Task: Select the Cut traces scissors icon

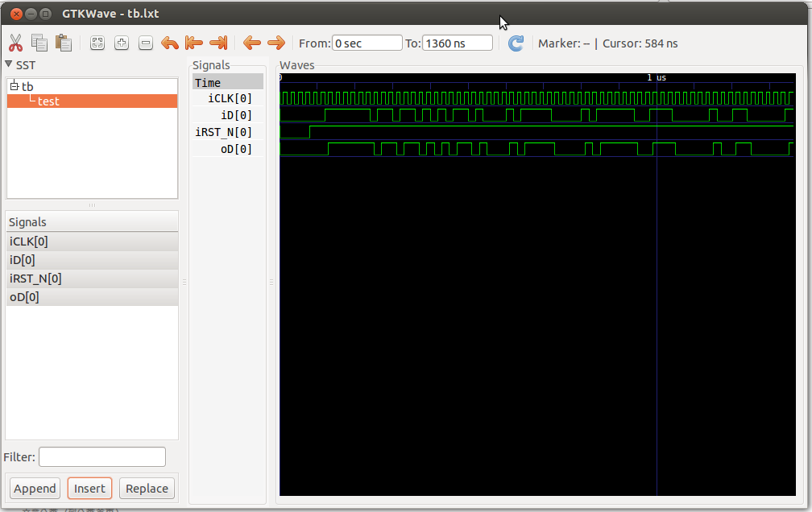Action: (x=14, y=42)
